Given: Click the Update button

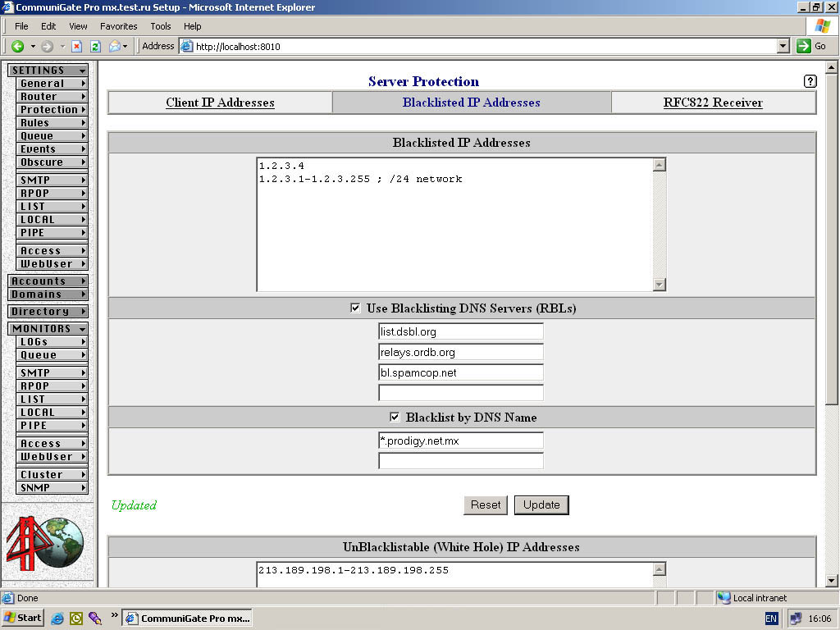Looking at the screenshot, I should click(x=541, y=504).
